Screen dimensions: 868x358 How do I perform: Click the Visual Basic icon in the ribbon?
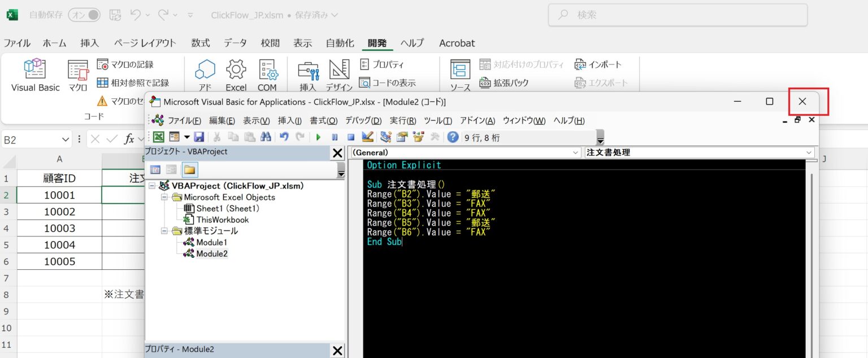pyautogui.click(x=34, y=75)
